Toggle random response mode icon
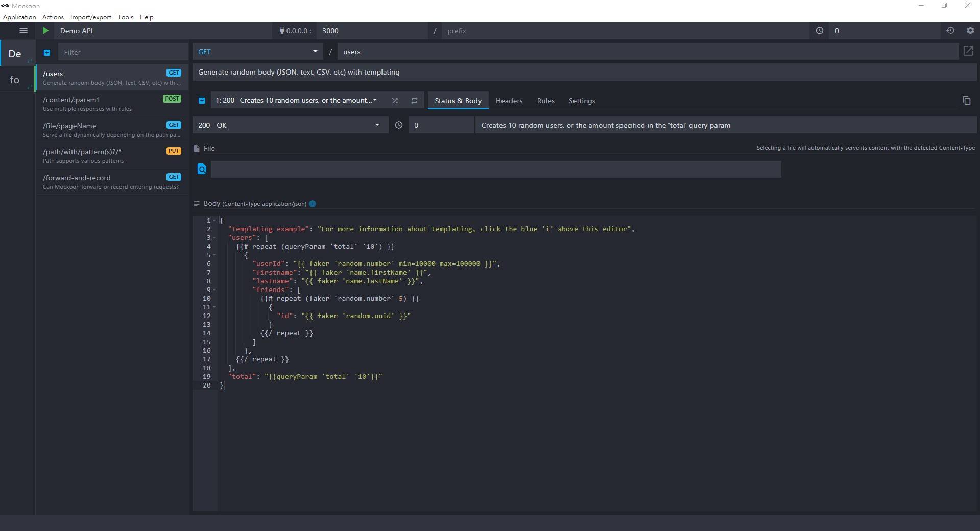980x531 pixels. coord(395,101)
